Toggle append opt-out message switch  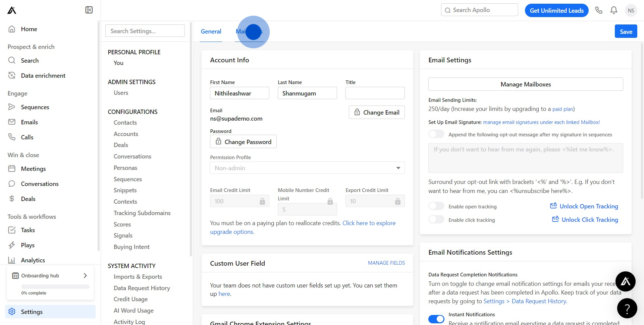pyautogui.click(x=436, y=134)
